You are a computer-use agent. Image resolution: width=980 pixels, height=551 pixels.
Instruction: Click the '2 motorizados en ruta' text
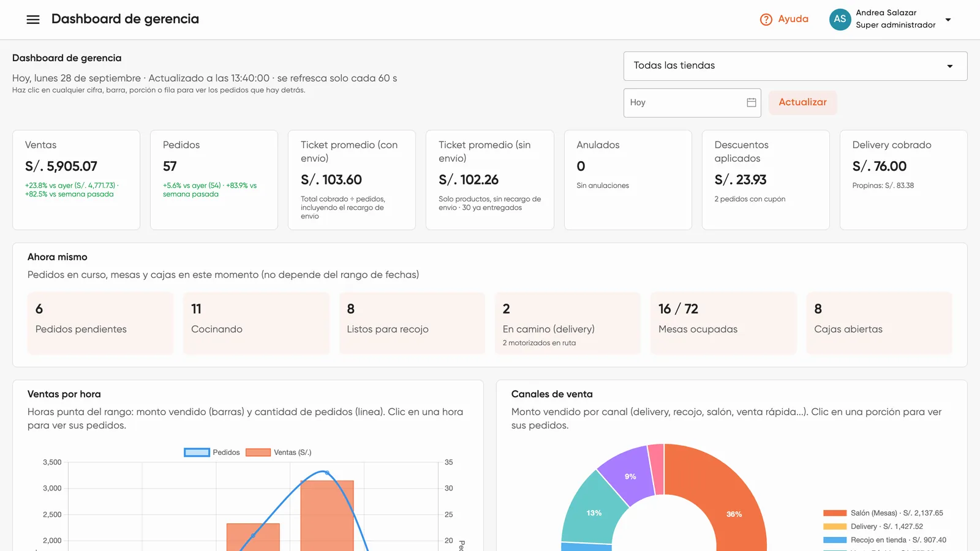(x=539, y=343)
